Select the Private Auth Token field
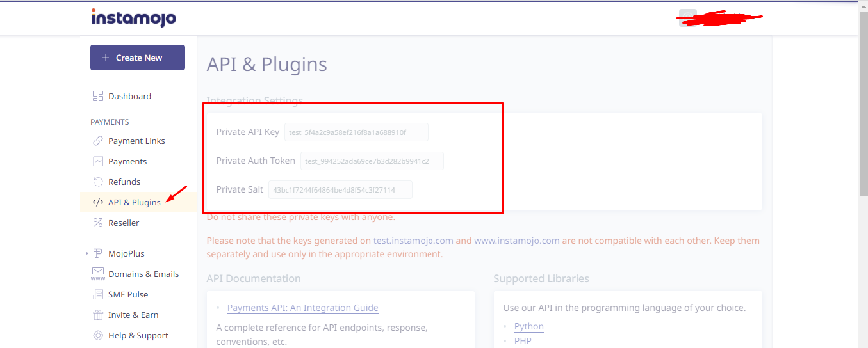This screenshot has height=348, width=868. click(x=372, y=161)
